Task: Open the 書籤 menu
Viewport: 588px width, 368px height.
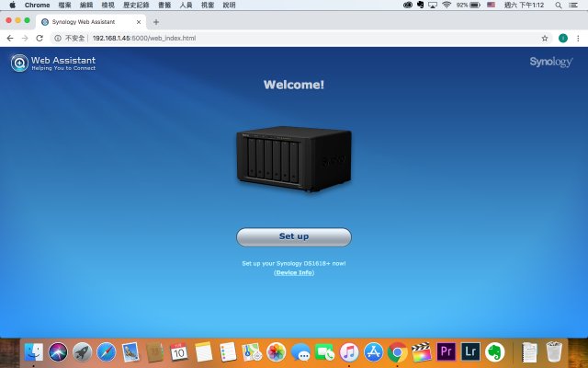Action: click(164, 5)
